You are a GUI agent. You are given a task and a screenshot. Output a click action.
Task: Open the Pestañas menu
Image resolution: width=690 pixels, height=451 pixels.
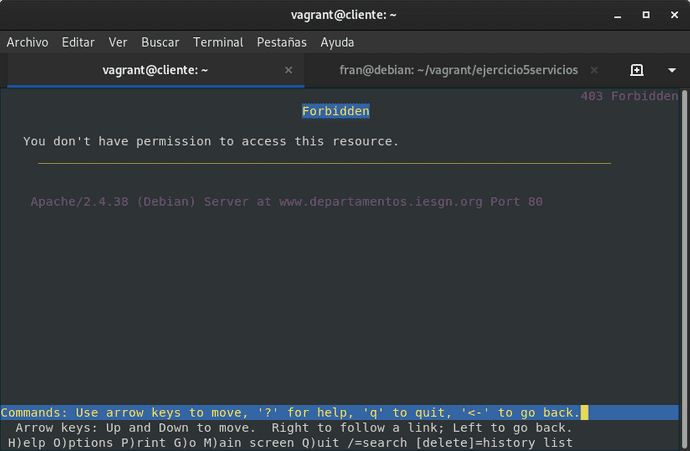[282, 42]
